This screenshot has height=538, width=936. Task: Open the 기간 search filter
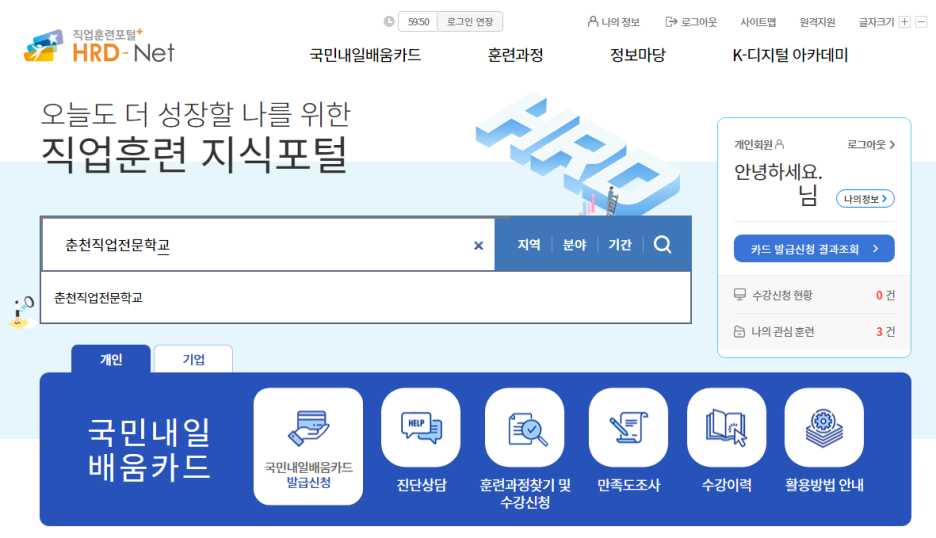(620, 245)
